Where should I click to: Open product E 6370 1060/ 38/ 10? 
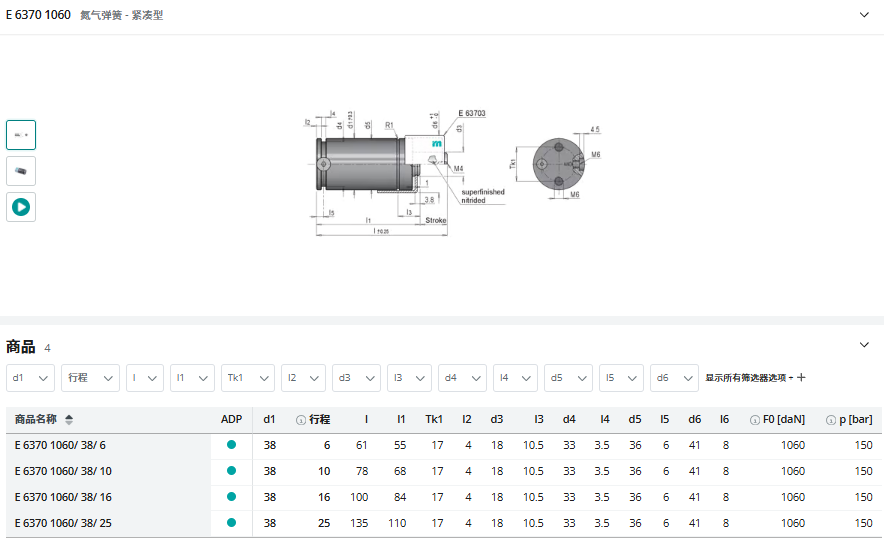coord(63,471)
